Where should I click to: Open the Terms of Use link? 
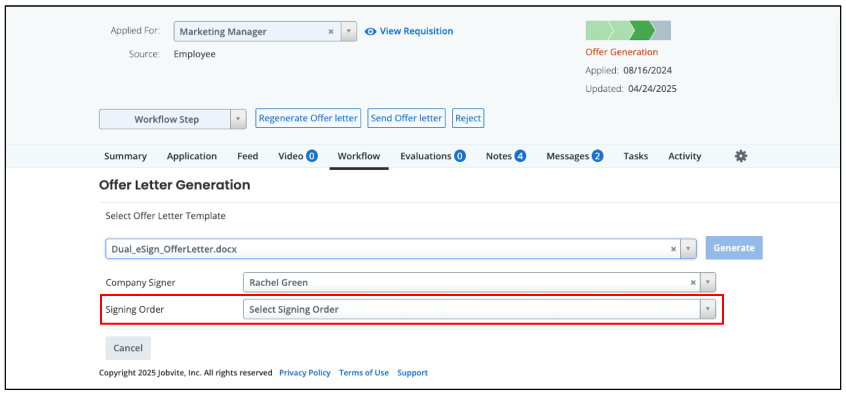[364, 373]
